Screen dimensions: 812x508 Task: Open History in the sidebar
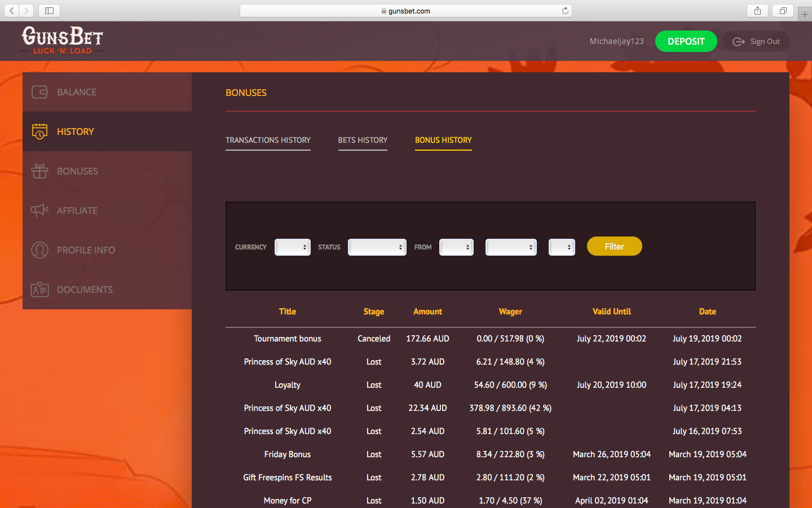click(x=107, y=132)
